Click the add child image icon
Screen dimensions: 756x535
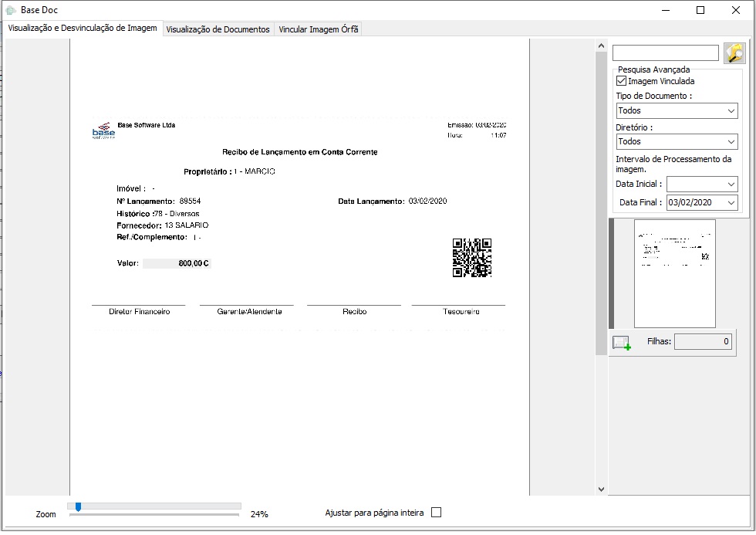coord(621,342)
